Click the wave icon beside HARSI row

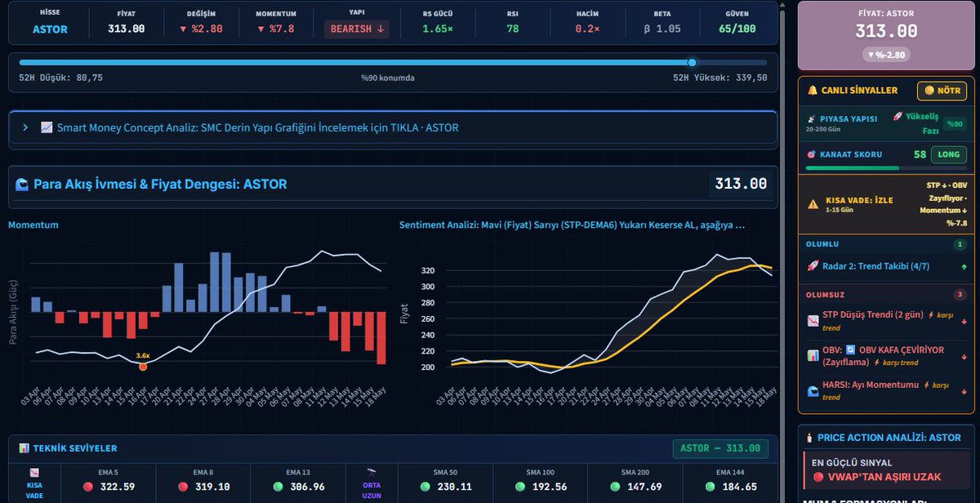tap(813, 390)
